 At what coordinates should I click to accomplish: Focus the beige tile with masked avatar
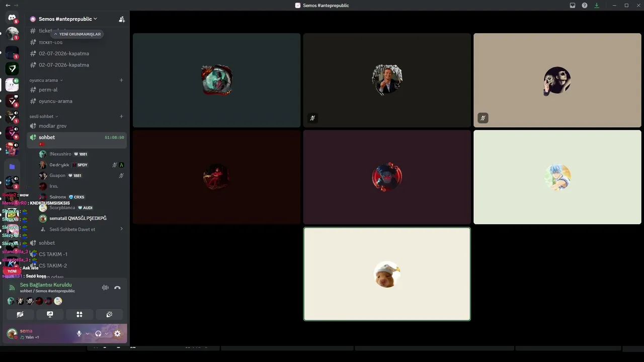tap(557, 80)
